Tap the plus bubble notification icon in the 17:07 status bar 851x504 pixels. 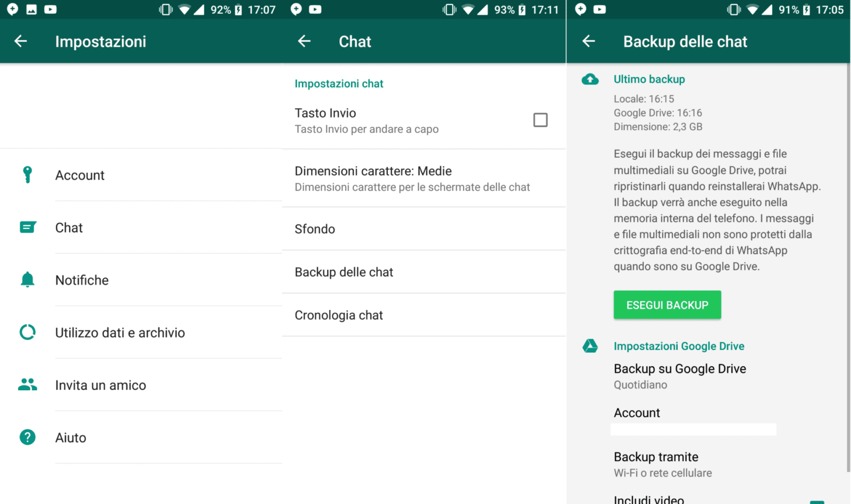tap(12, 10)
